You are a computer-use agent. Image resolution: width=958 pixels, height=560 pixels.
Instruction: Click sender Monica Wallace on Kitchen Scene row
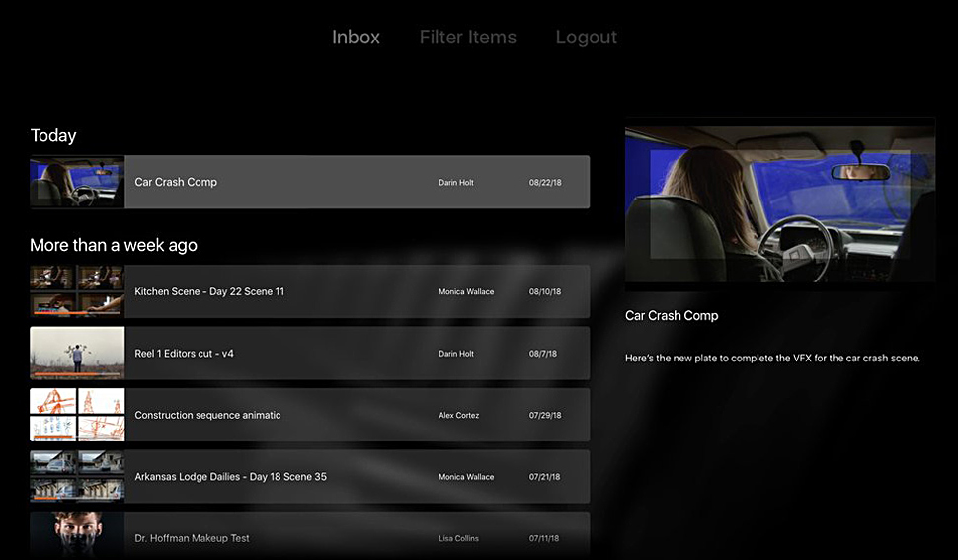466,292
